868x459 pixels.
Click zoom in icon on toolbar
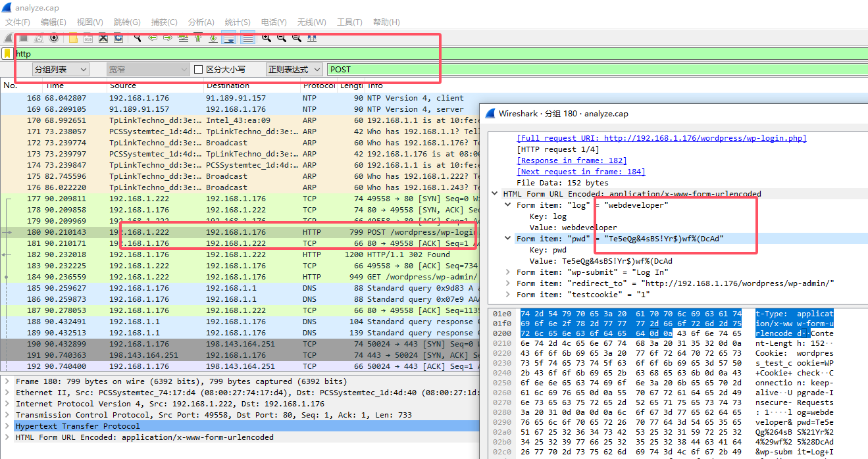(266, 38)
